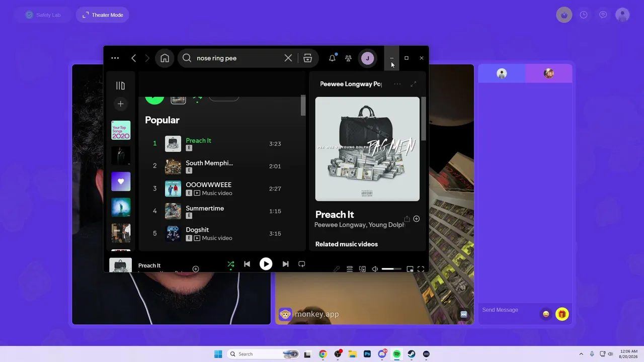Open Safety Lab in Monkey app
Screen dimensions: 644x362
(43, 15)
